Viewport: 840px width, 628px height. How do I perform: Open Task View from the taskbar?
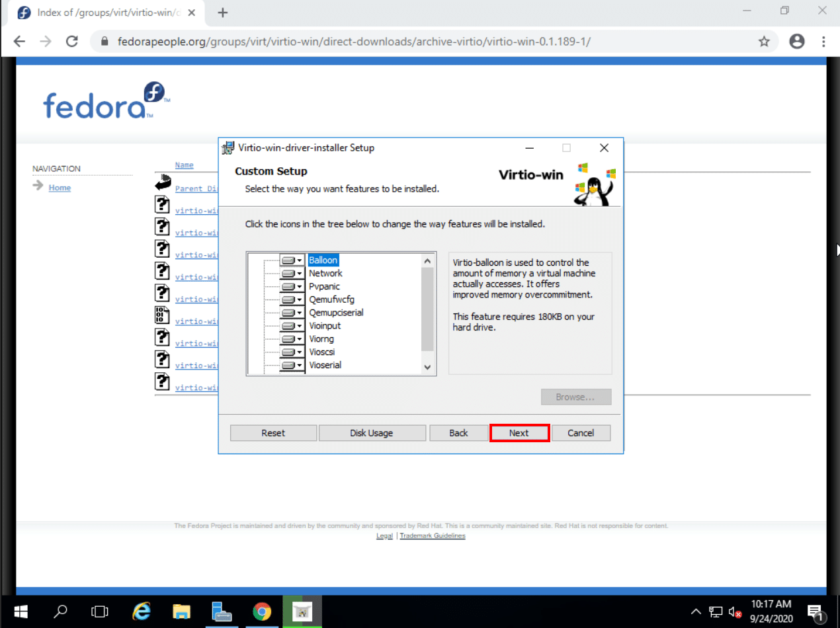pos(99,611)
